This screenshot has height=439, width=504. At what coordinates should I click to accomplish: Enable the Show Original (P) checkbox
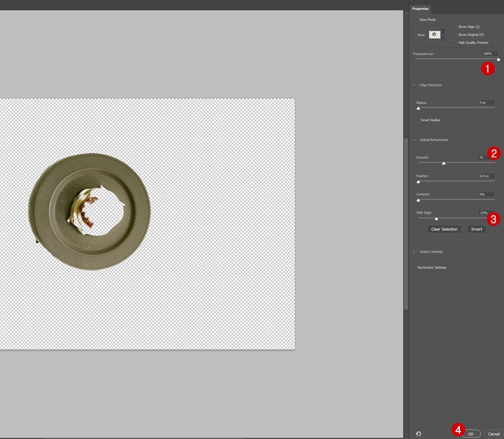455,35
